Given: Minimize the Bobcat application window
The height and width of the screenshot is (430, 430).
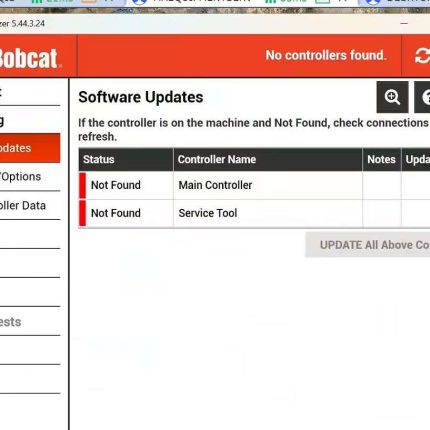Looking at the screenshot, I should point(404,24).
